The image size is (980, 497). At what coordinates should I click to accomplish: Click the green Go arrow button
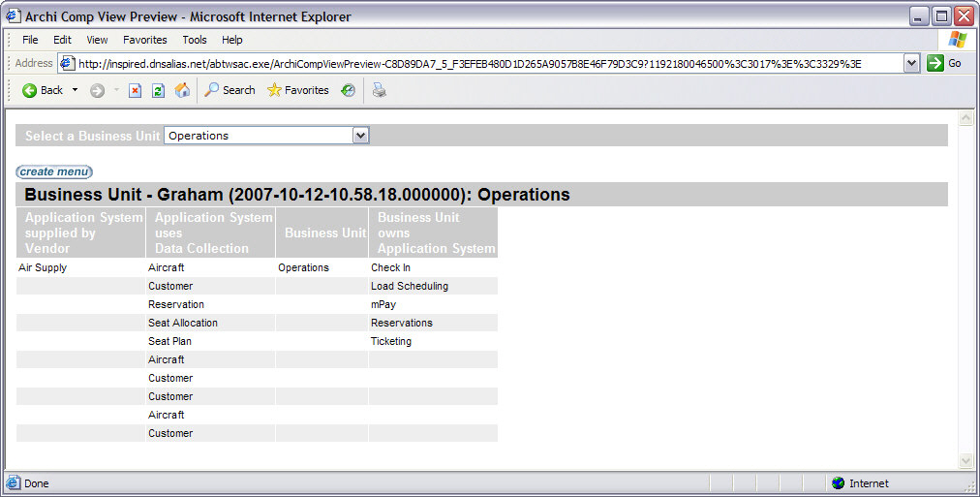(x=935, y=63)
